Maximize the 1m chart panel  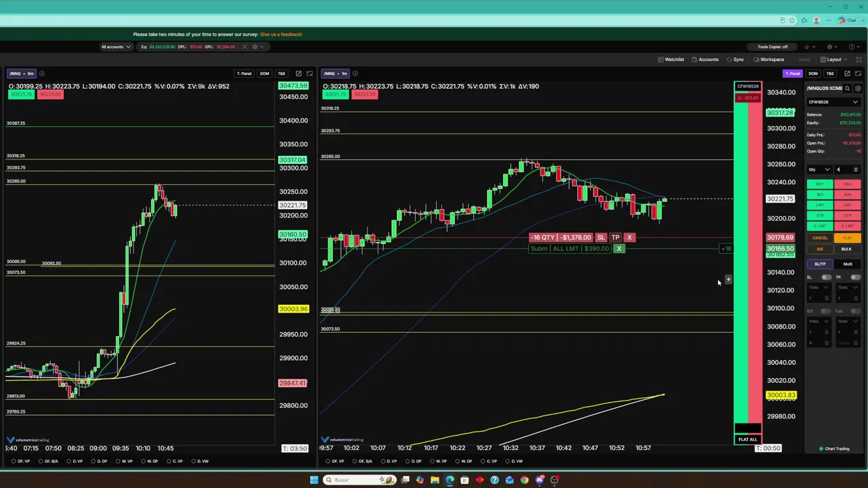(859, 73)
